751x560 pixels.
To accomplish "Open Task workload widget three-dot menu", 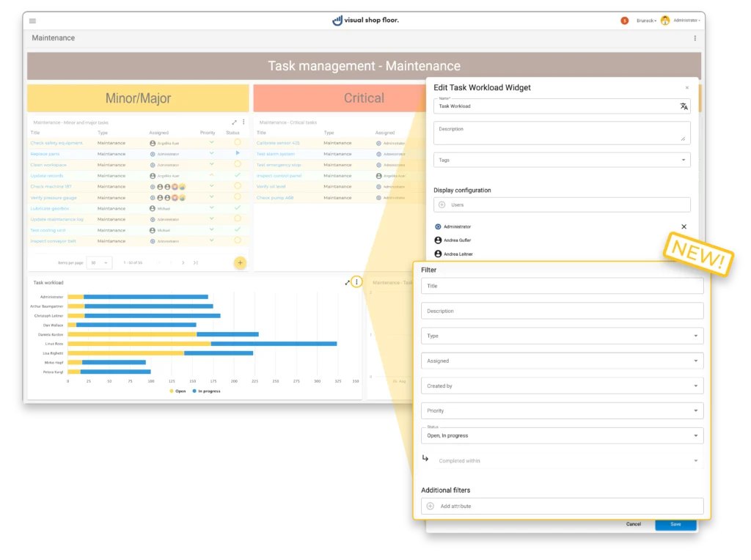I will (x=356, y=282).
